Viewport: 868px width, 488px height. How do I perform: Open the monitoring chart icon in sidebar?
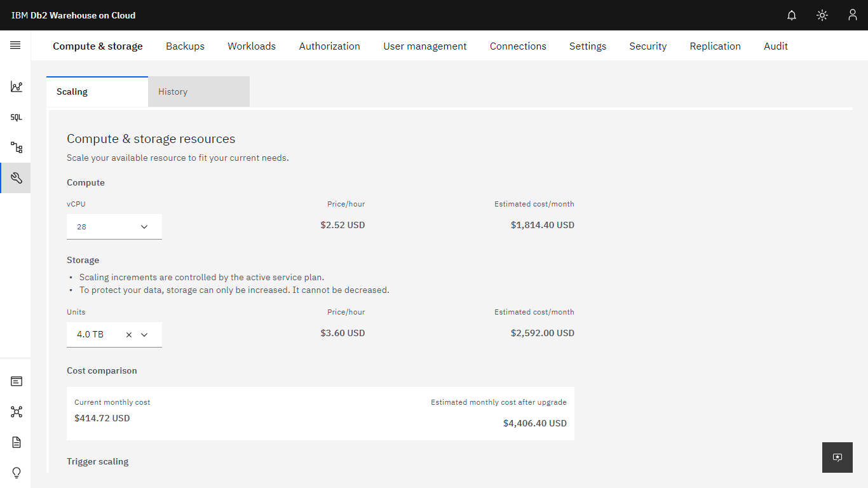click(17, 87)
